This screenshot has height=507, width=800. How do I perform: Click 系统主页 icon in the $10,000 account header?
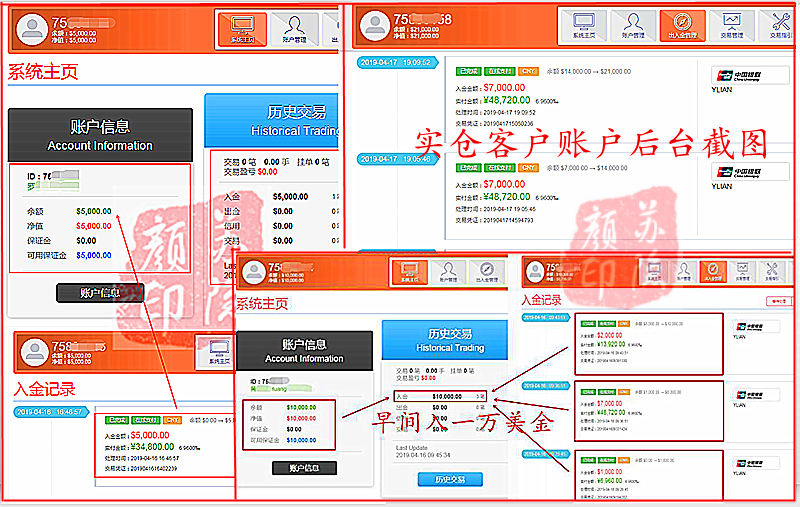(x=408, y=273)
